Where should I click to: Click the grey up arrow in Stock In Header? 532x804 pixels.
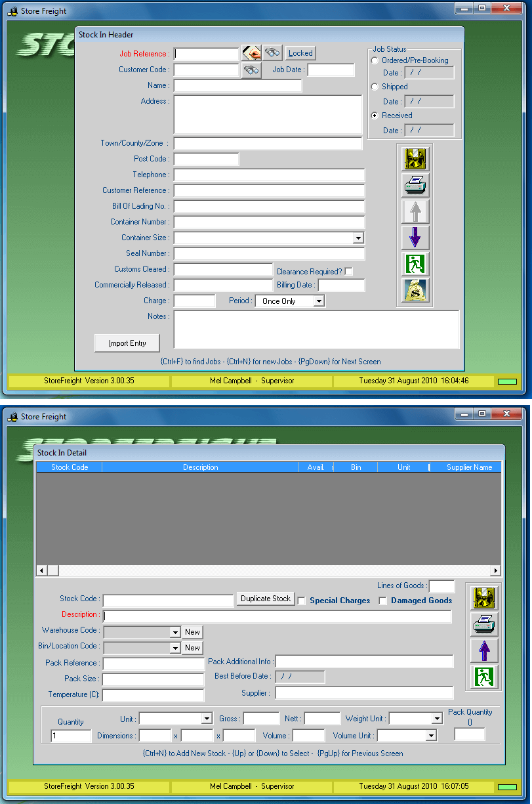(415, 211)
